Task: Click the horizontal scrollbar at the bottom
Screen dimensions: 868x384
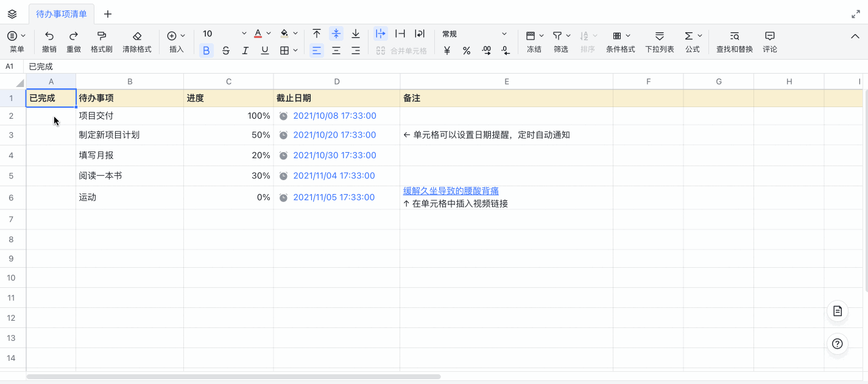Action: coord(233,377)
